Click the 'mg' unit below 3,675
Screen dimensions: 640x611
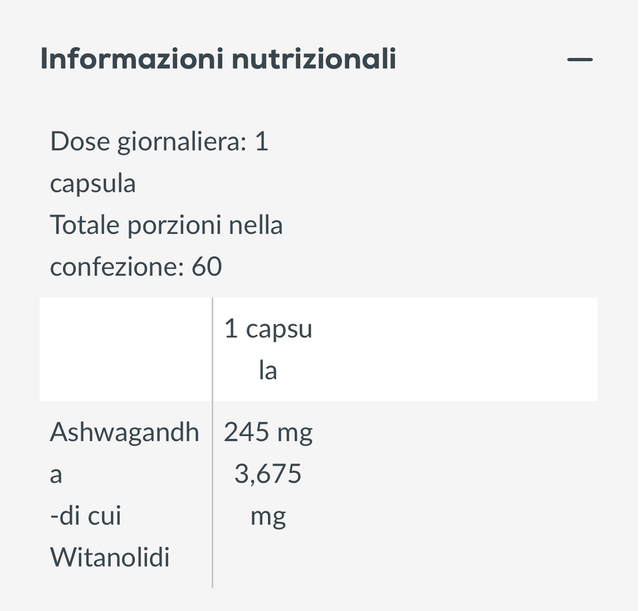click(268, 517)
